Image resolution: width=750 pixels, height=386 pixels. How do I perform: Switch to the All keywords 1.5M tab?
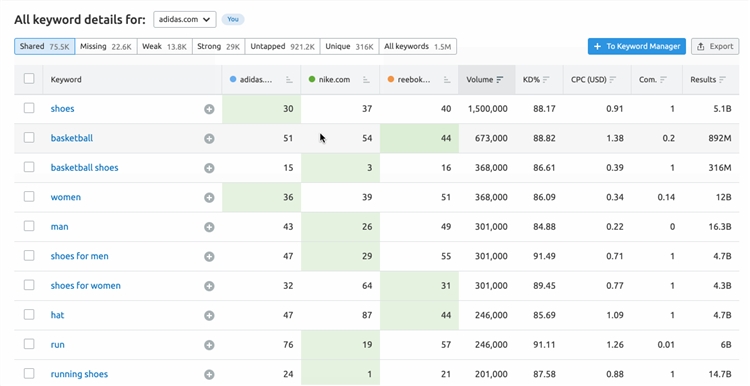418,46
